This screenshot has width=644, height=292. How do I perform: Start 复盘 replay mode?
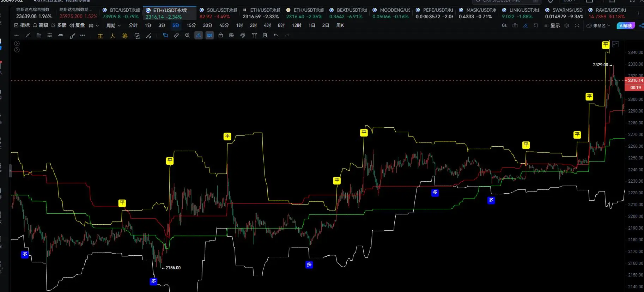[77, 25]
